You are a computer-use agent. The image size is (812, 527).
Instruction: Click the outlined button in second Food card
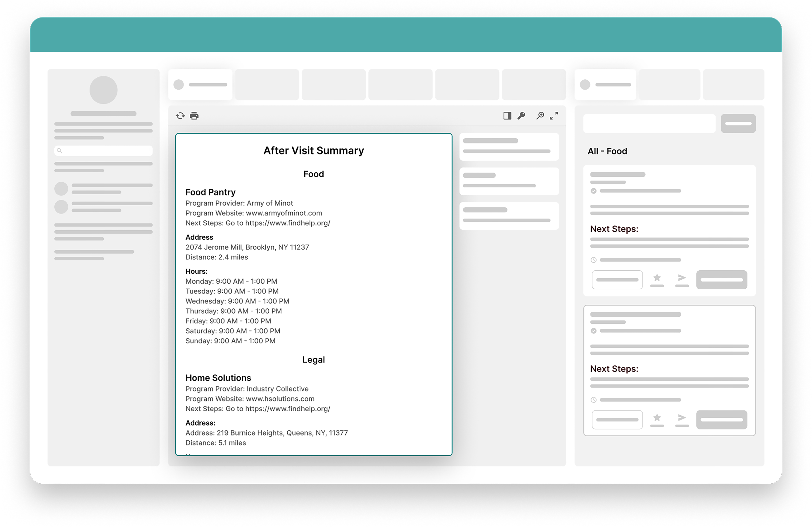(x=617, y=420)
